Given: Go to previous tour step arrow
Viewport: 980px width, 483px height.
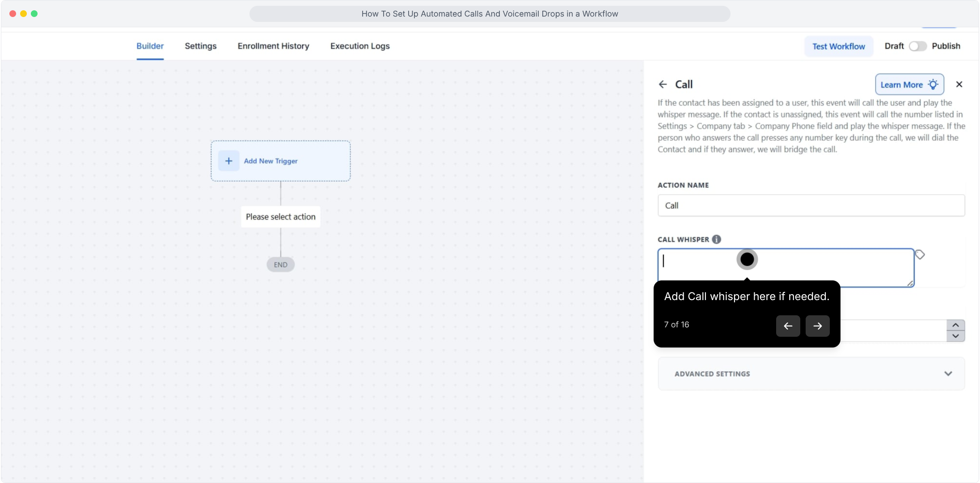Looking at the screenshot, I should (788, 326).
